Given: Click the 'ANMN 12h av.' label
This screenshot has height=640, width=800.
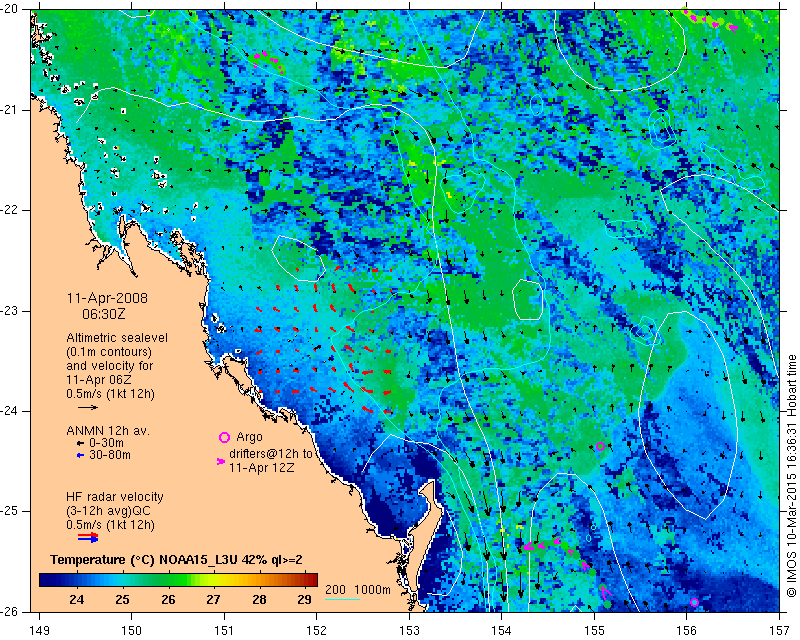Looking at the screenshot, I should 108,431.
